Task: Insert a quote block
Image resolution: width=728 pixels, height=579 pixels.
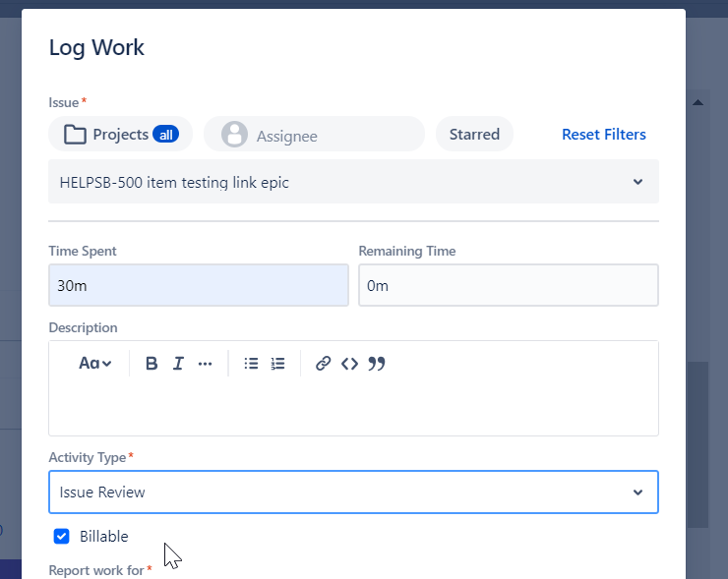Action: click(377, 364)
